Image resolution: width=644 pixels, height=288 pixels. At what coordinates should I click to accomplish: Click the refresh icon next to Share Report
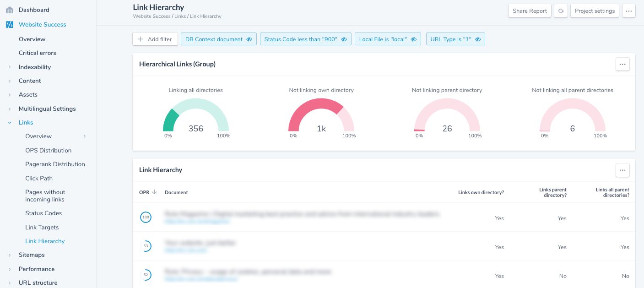(561, 11)
